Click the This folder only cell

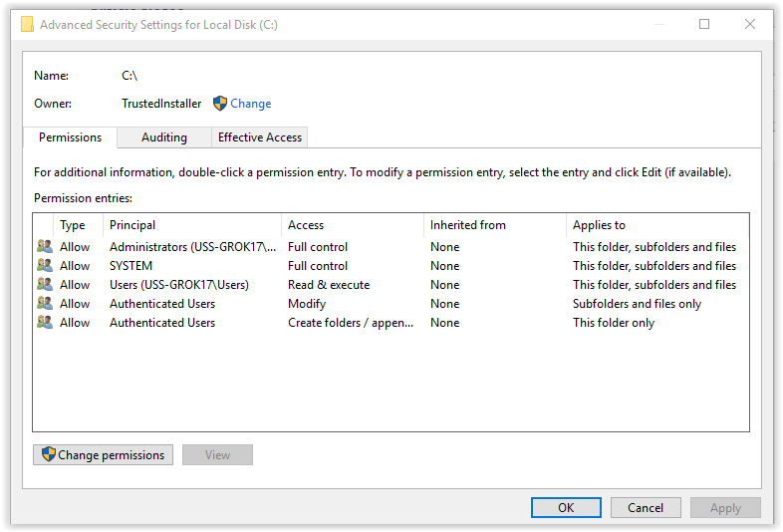614,323
